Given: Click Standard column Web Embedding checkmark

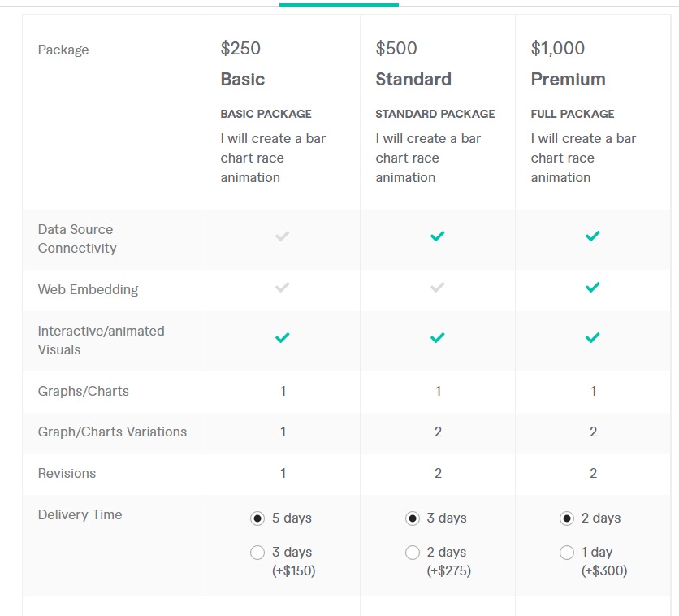Looking at the screenshot, I should pos(437,288).
